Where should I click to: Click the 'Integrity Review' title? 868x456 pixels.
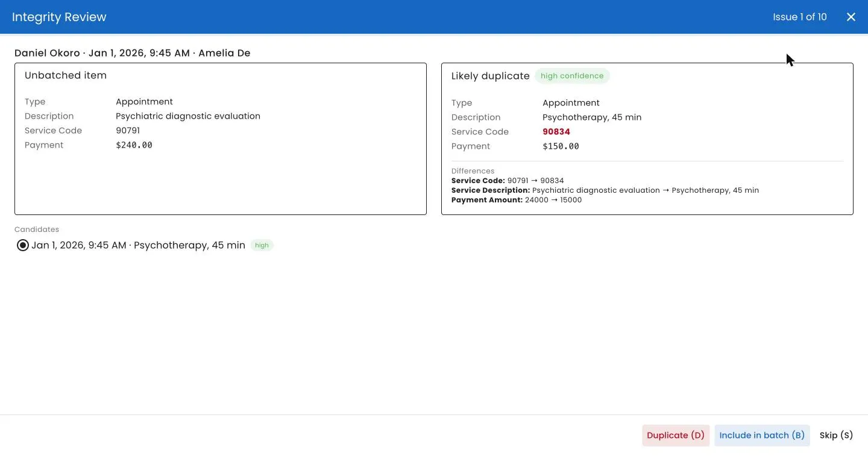[59, 17]
